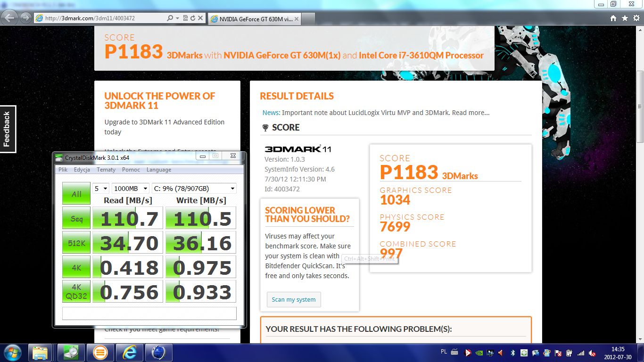Click the search magnifier in the address bar
This screenshot has height=362, width=644.
pos(170,18)
